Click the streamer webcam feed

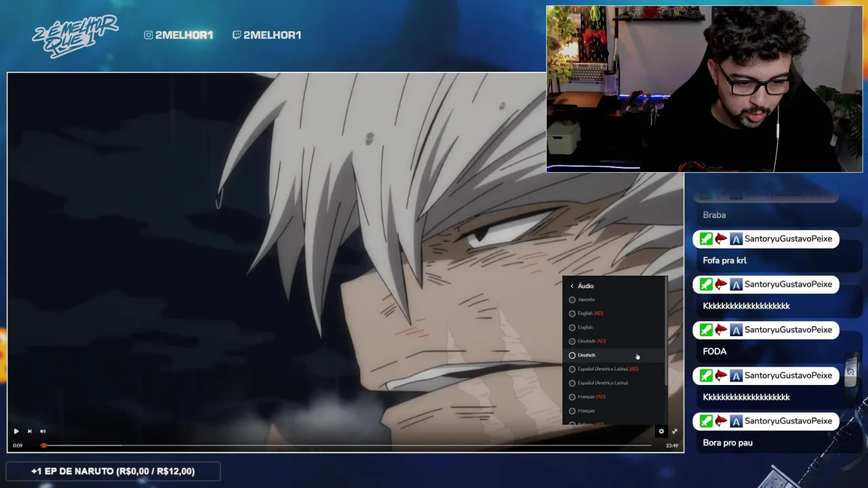pyautogui.click(x=705, y=89)
